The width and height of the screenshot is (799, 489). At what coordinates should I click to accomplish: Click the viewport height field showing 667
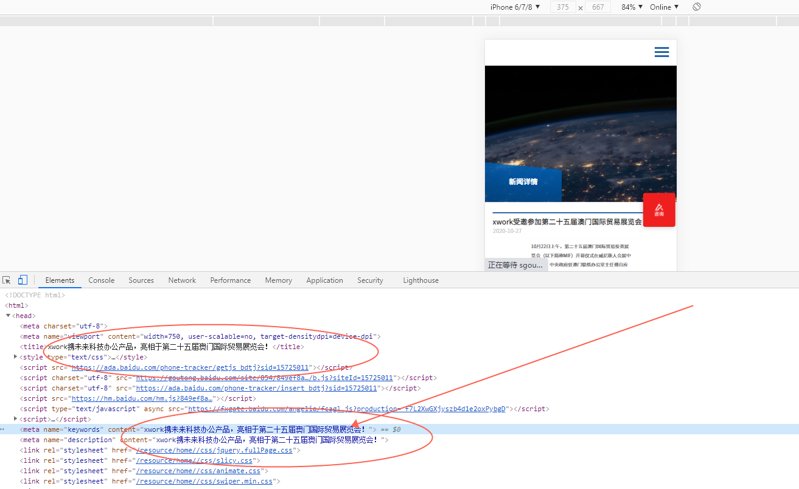(598, 7)
